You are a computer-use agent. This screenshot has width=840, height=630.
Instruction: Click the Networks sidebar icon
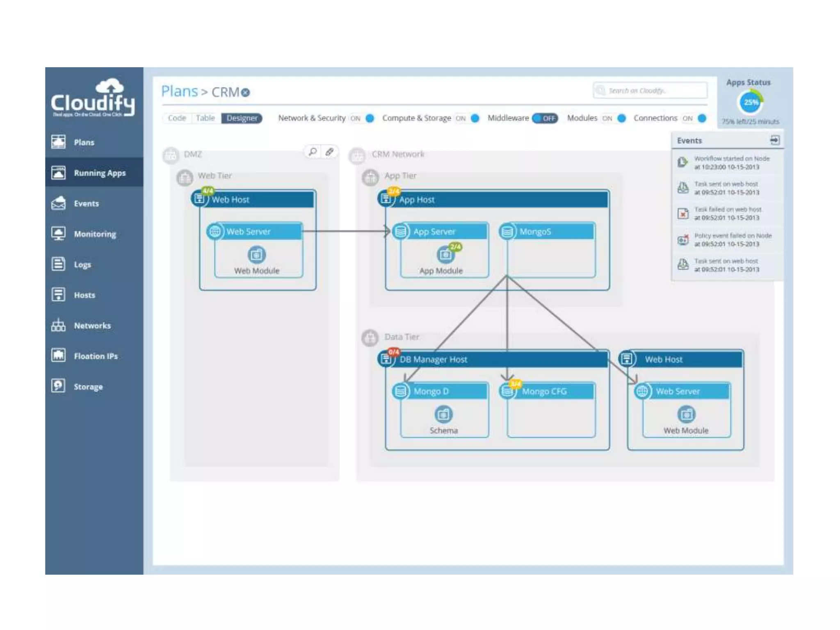58,325
